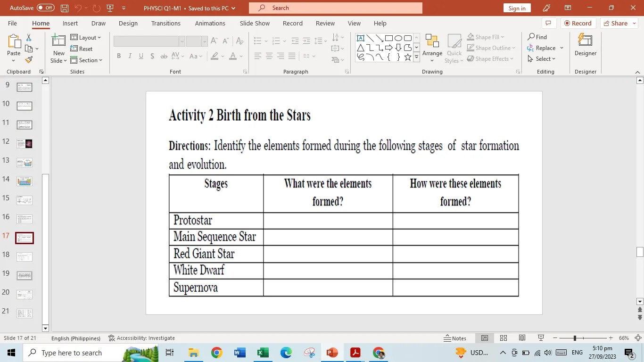
Task: Expand the Layout dropdown
Action: tap(99, 37)
